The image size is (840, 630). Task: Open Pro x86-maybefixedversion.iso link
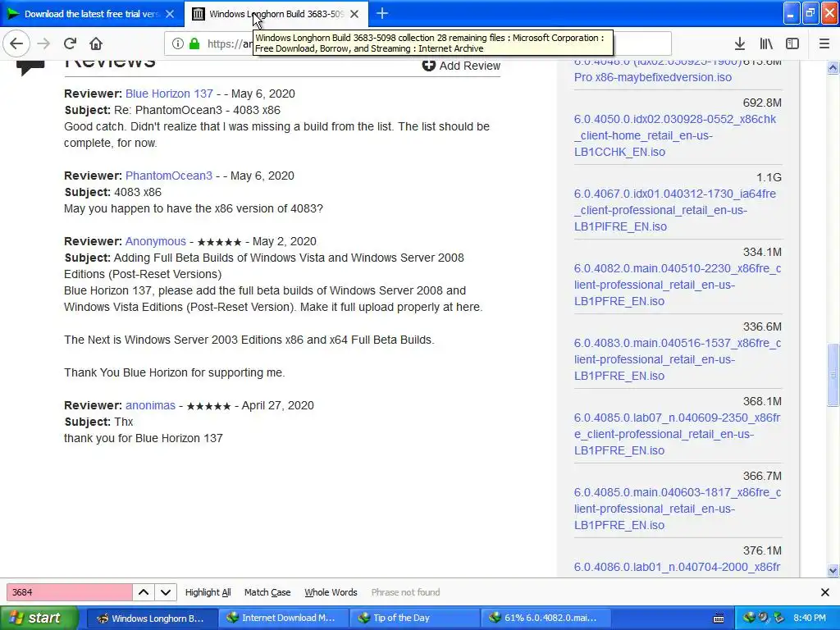coord(652,77)
